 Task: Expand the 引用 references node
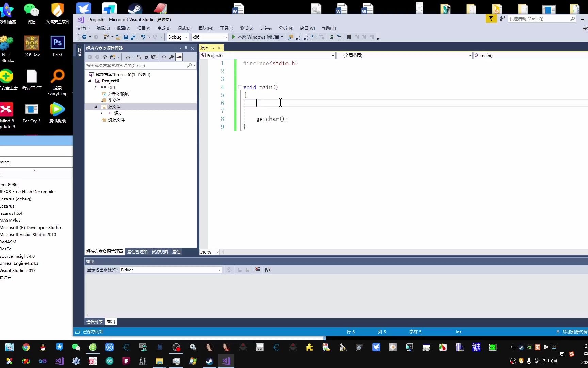point(96,87)
